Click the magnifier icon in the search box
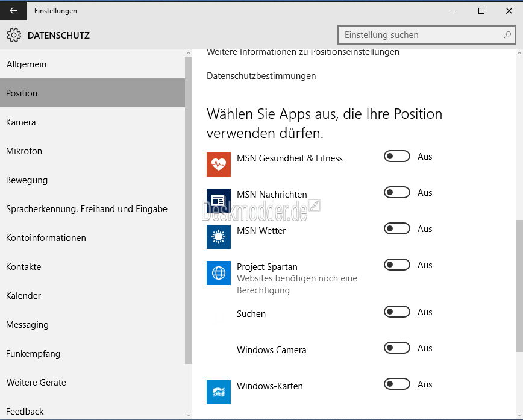The width and height of the screenshot is (523, 420). [x=507, y=35]
